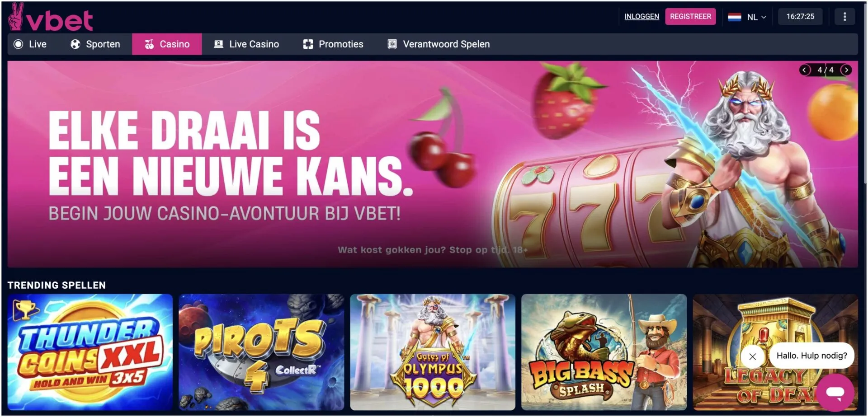Advance to next banner slide arrow

pos(846,70)
